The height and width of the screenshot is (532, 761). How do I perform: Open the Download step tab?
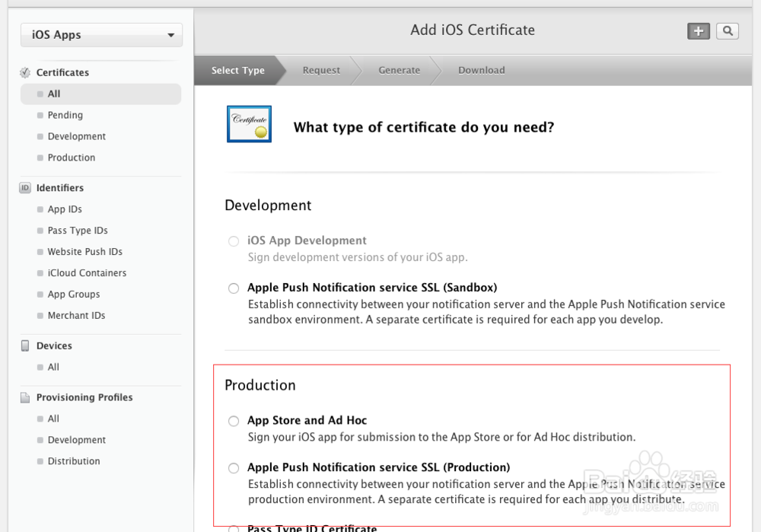[481, 70]
